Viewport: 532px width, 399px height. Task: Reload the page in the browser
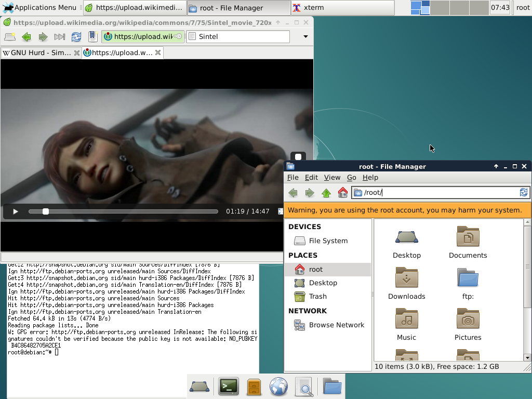click(x=76, y=37)
